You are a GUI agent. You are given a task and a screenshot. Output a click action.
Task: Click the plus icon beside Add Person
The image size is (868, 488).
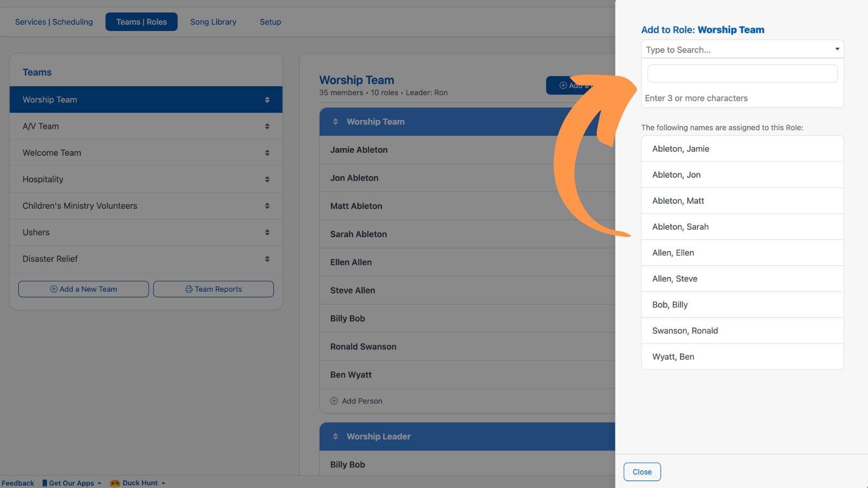tap(334, 401)
